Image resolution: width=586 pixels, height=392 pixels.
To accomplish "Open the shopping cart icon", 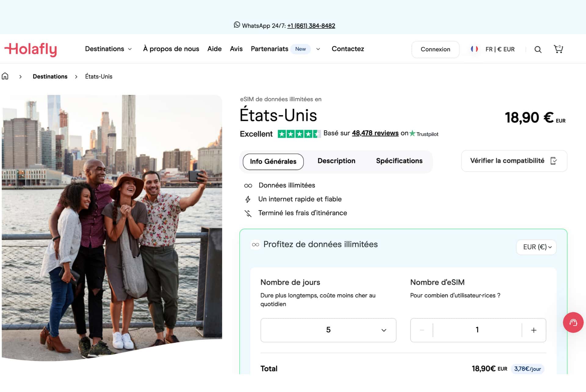I will [x=558, y=49].
